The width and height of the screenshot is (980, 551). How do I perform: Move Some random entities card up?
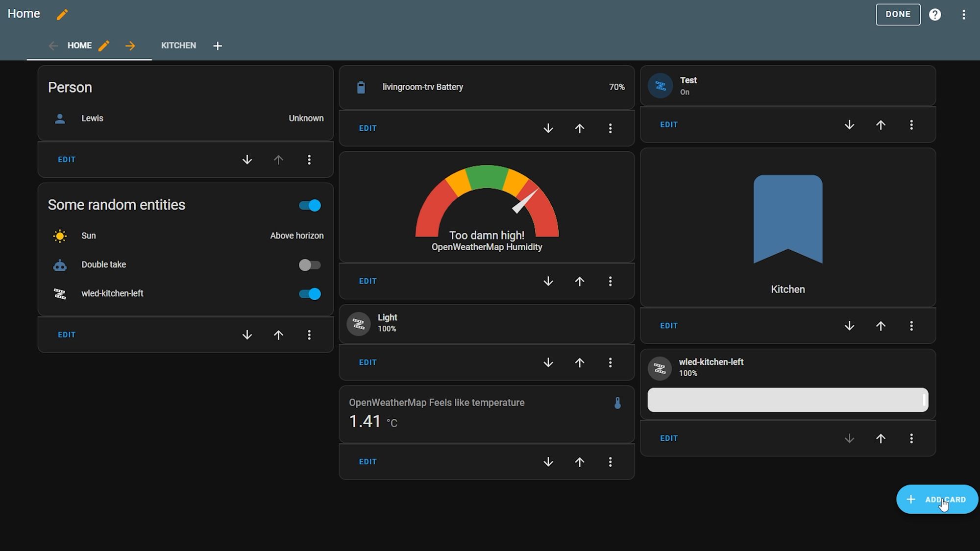pos(278,335)
